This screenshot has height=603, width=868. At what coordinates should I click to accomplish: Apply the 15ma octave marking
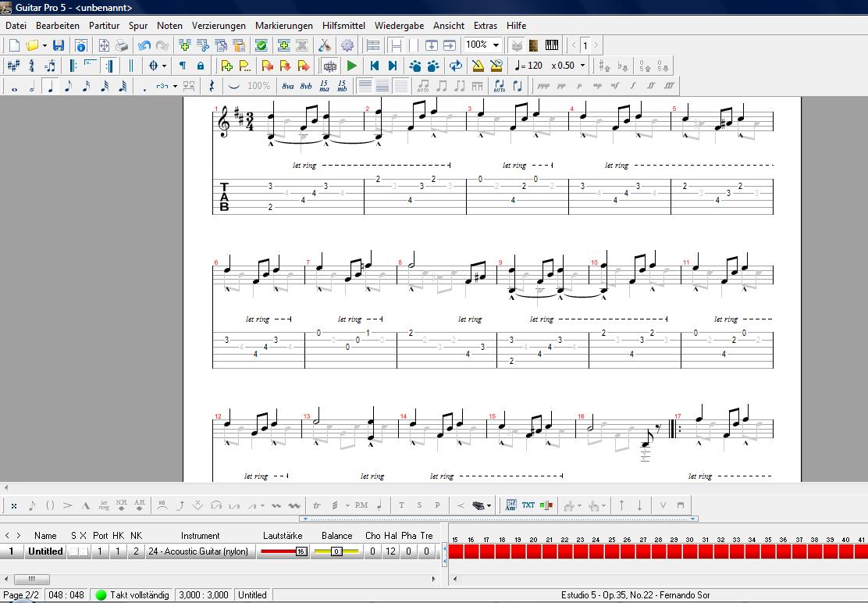325,87
